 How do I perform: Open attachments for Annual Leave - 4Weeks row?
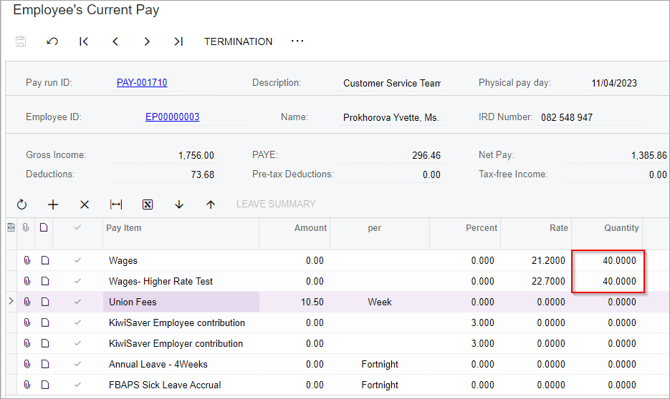[27, 364]
